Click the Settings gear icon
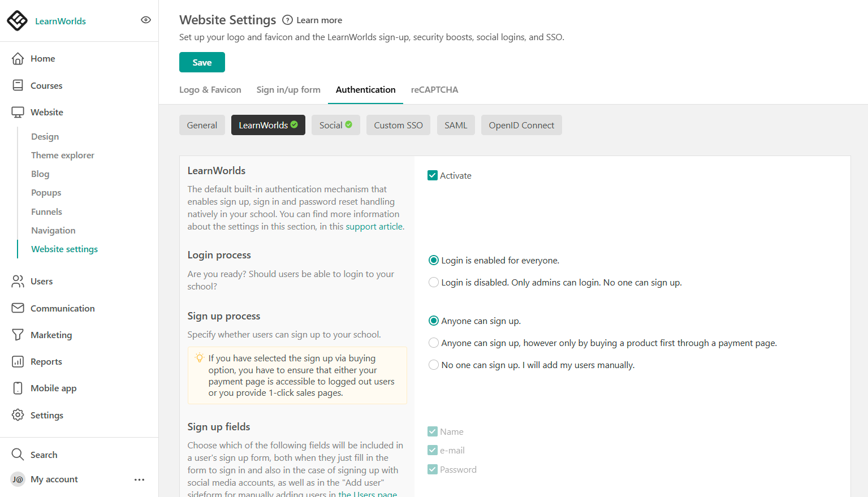 pos(18,415)
